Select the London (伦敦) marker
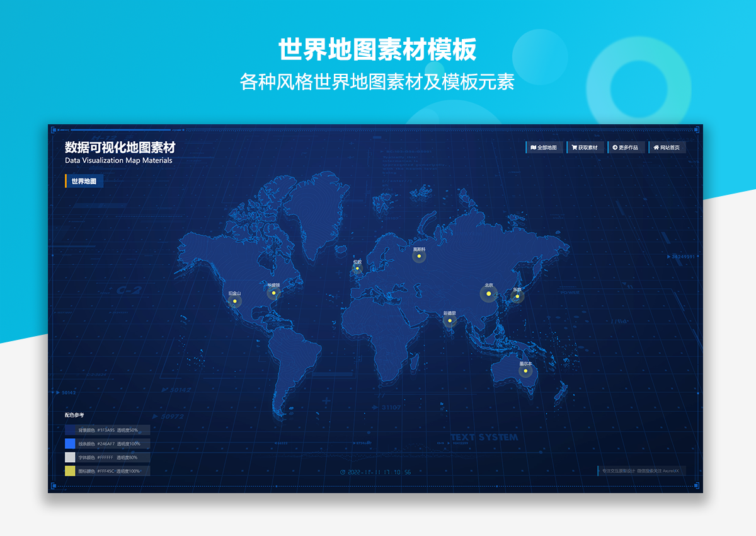Image resolution: width=756 pixels, height=536 pixels. [x=357, y=268]
